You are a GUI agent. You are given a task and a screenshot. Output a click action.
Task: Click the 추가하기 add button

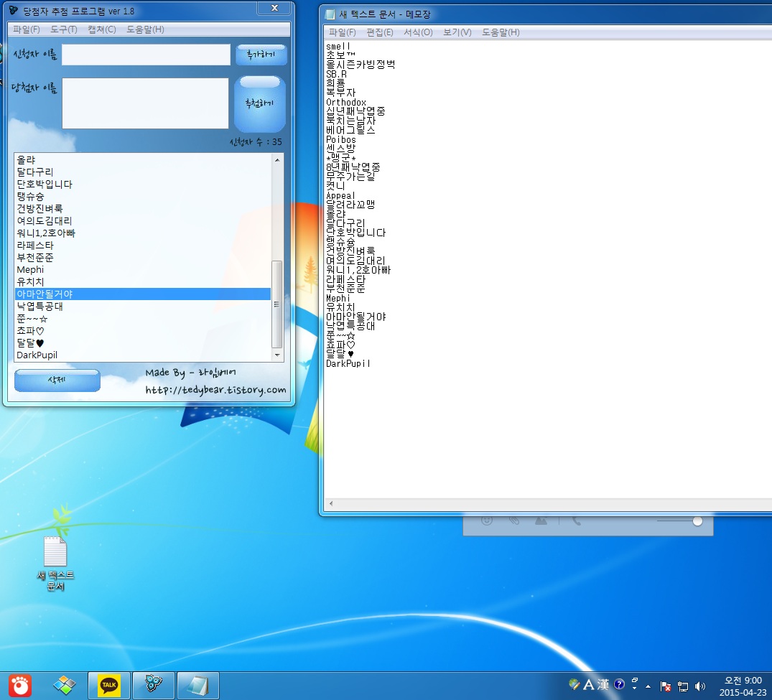(x=261, y=55)
